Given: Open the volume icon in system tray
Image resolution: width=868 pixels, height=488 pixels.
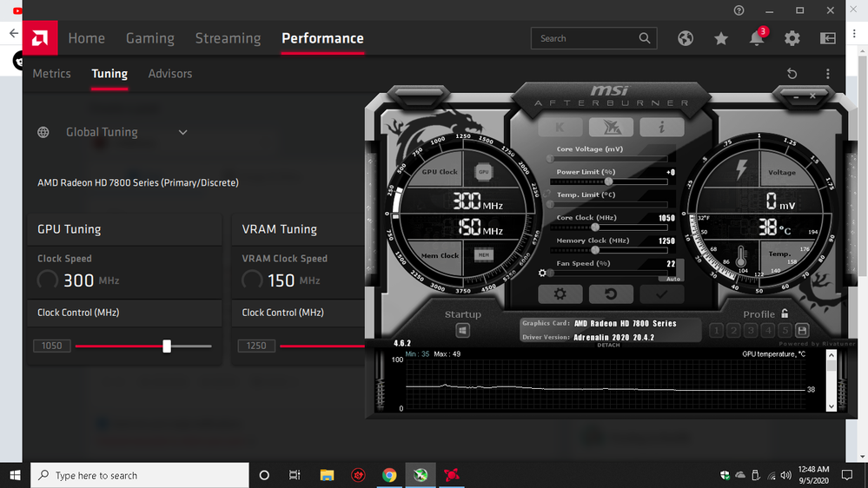Looking at the screenshot, I should 786,475.
